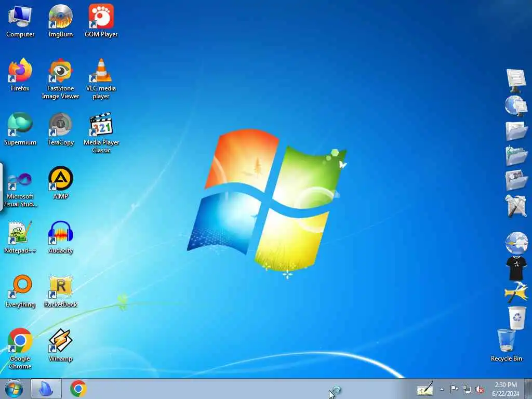This screenshot has width=532, height=399.
Task: Select the Google Chrome desktop shortcut
Action: [20, 349]
